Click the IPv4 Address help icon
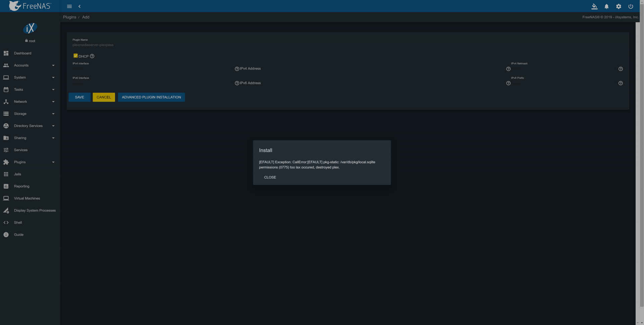644x325 pixels. (237, 69)
